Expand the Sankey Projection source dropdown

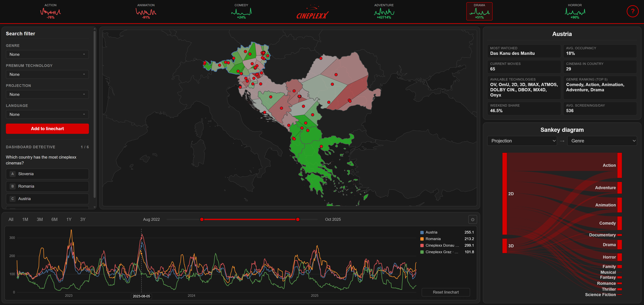(522, 141)
